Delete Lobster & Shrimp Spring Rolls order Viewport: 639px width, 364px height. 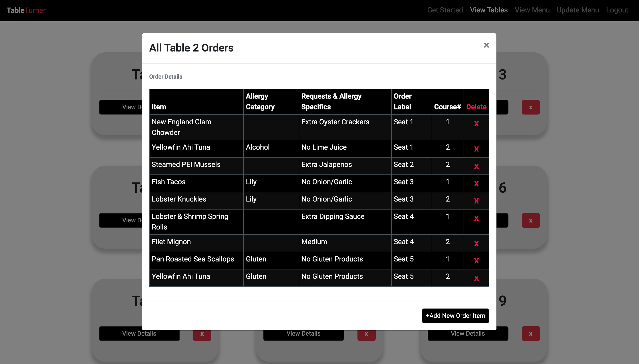pyautogui.click(x=476, y=218)
